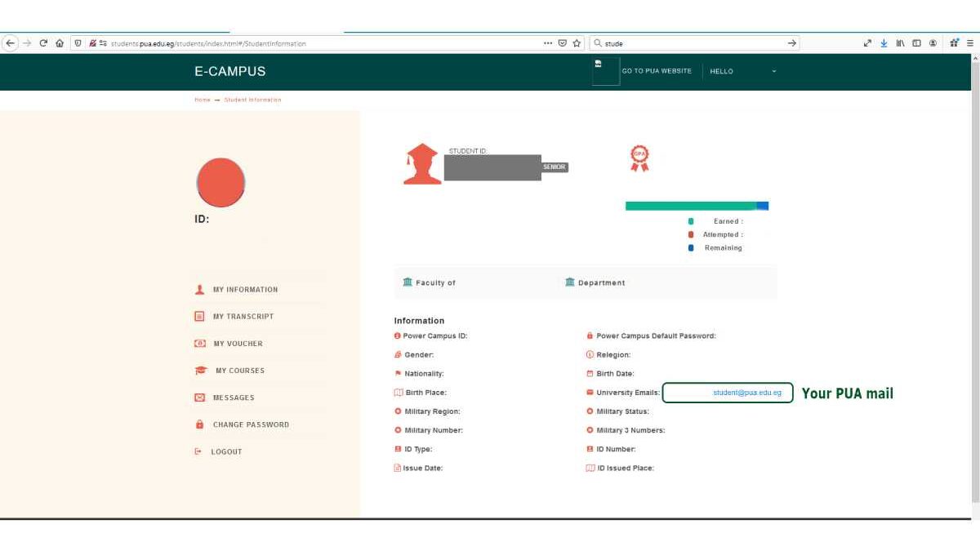The image size is (980, 551).
Task: Bookmark this page with the star icon
Action: (x=577, y=43)
